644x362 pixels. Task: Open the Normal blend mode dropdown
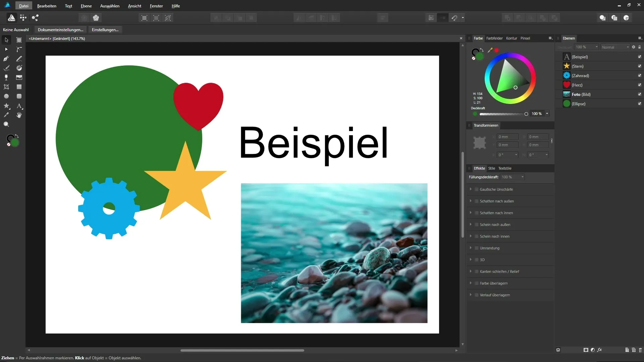[x=615, y=47]
